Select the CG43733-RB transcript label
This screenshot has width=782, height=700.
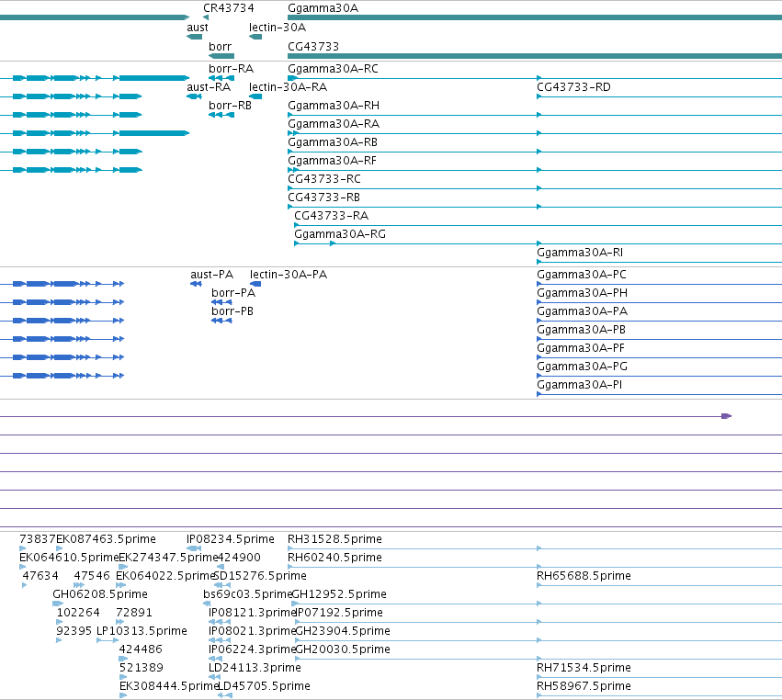click(323, 198)
